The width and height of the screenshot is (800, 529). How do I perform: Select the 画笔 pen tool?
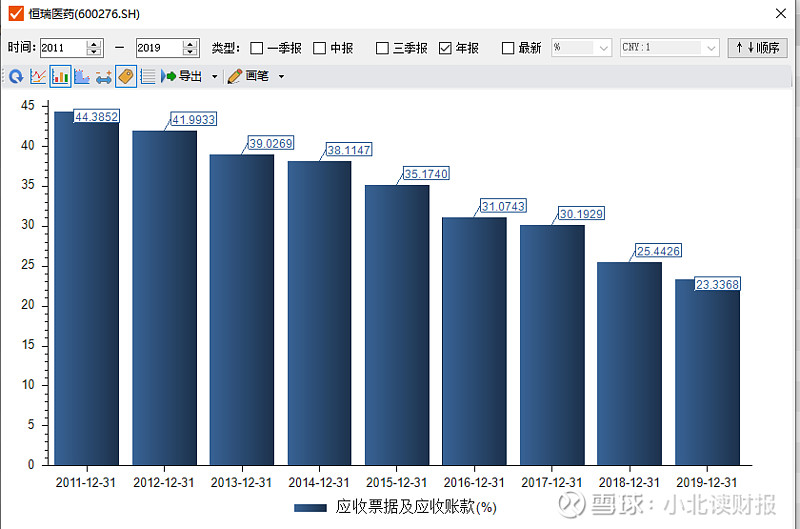pos(248,77)
